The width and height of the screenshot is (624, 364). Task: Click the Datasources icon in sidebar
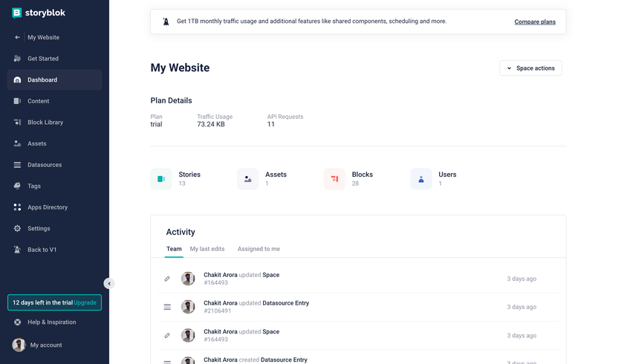coord(17,165)
